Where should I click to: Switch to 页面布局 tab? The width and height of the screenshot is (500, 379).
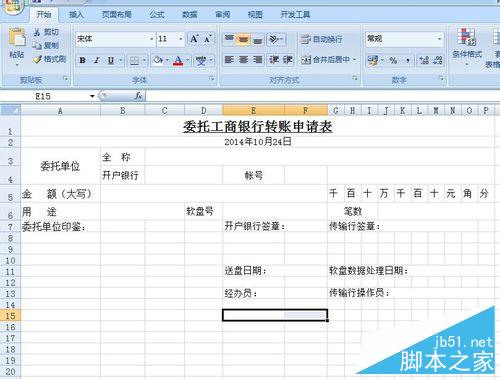(x=117, y=15)
